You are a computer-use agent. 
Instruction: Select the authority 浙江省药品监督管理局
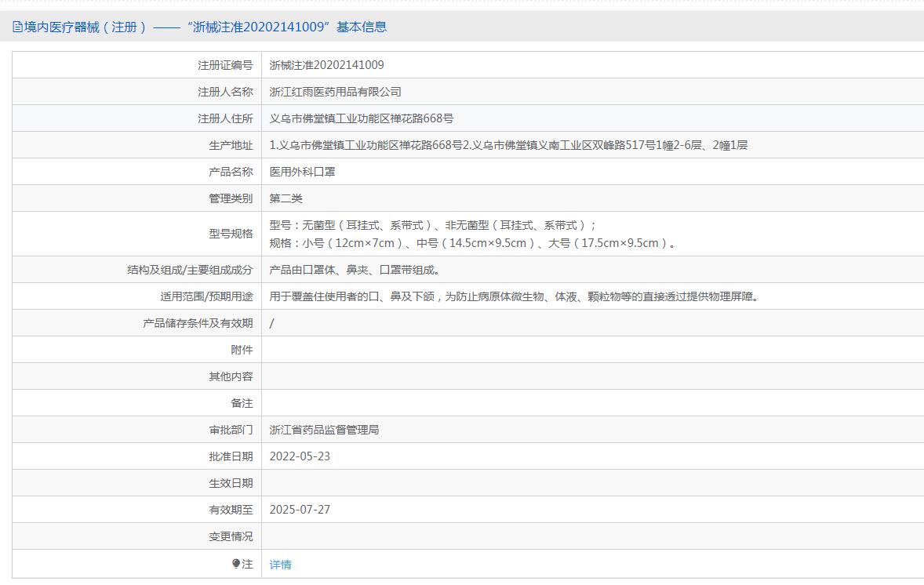(x=324, y=430)
